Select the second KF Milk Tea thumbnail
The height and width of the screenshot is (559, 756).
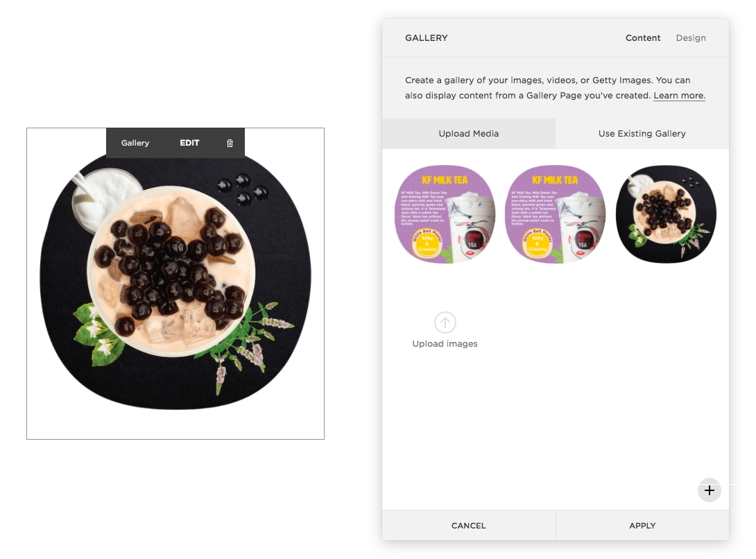click(x=556, y=214)
